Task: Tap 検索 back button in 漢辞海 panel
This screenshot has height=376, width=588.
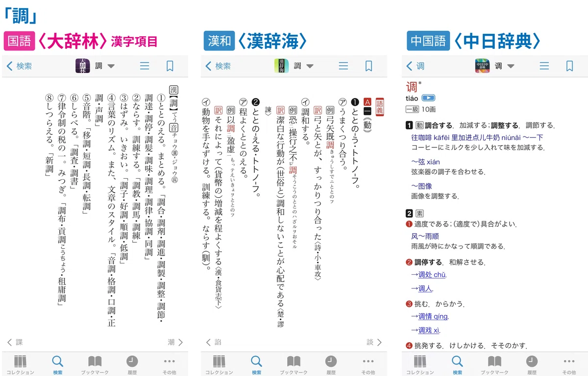Action: coord(219,66)
